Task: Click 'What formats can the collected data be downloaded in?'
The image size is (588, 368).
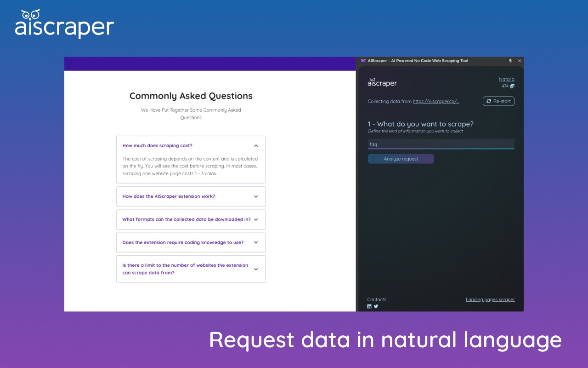Action: 187,219
